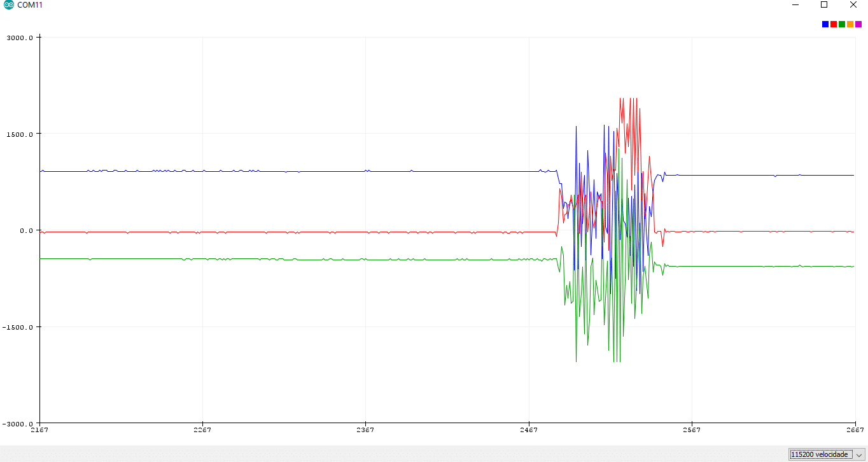Screen dimensions: 868x462
Task: Click the 1500.0 y-axis label
Action: 20,134
